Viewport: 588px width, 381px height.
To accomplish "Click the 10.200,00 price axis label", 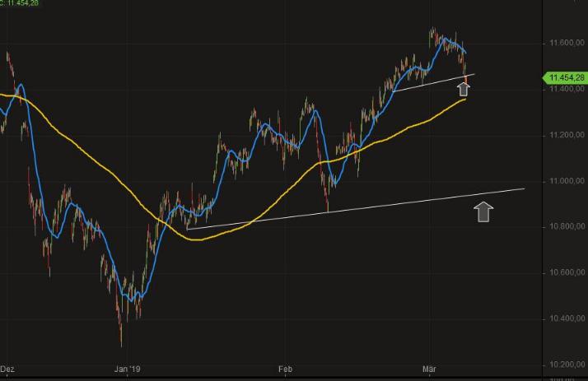I will pyautogui.click(x=565, y=364).
